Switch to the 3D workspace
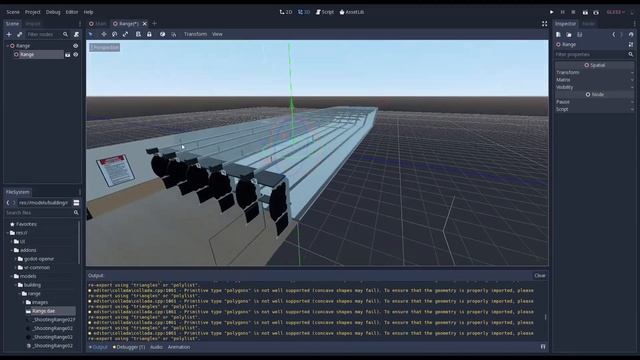The image size is (640, 360). click(304, 12)
